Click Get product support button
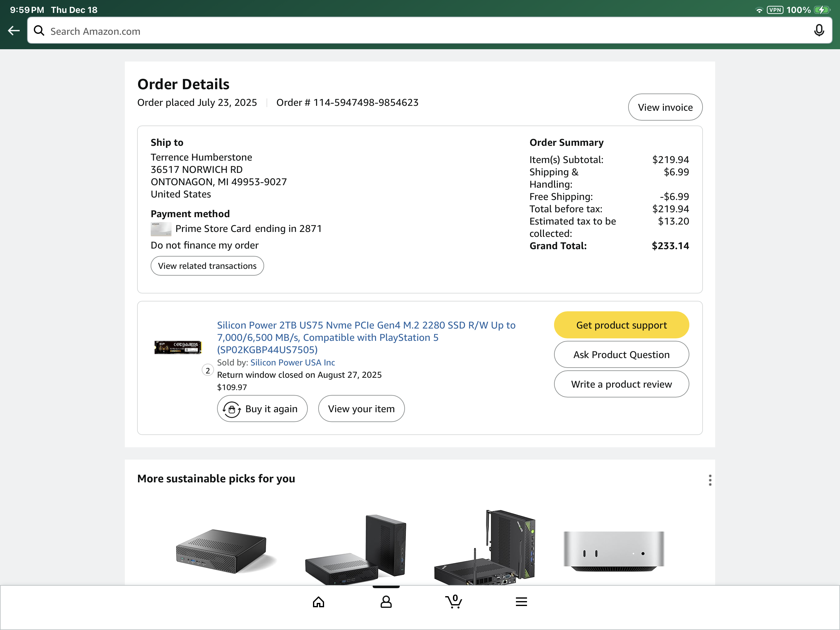The width and height of the screenshot is (840, 630). click(621, 325)
